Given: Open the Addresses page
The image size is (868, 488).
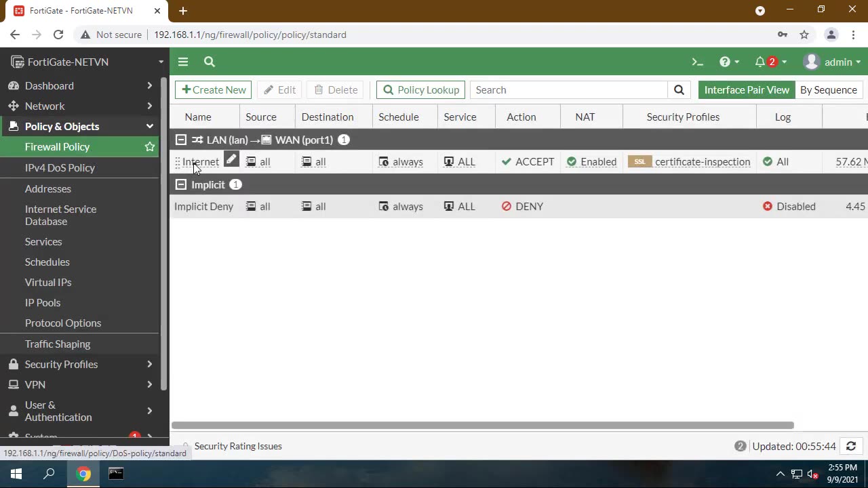Looking at the screenshot, I should [x=47, y=188].
